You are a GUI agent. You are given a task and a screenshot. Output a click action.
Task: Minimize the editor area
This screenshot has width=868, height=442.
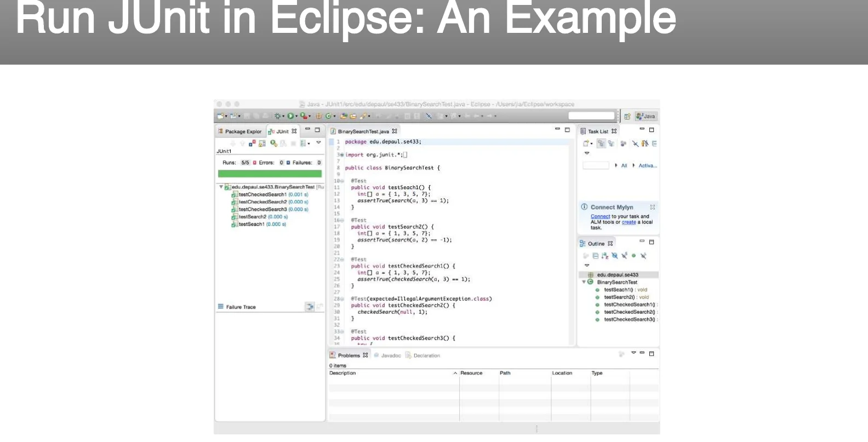pos(557,129)
